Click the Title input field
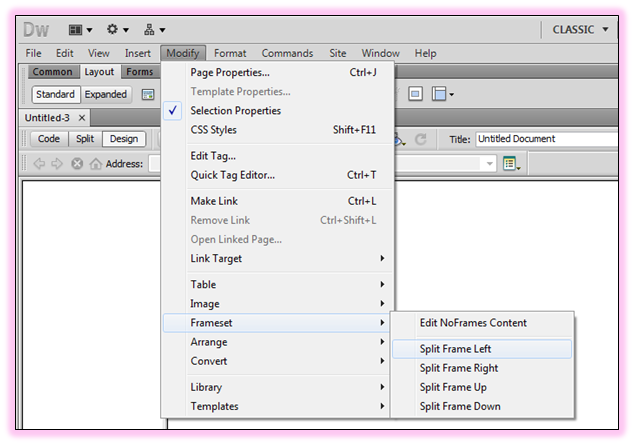Screen dimensions: 634x445 547,139
